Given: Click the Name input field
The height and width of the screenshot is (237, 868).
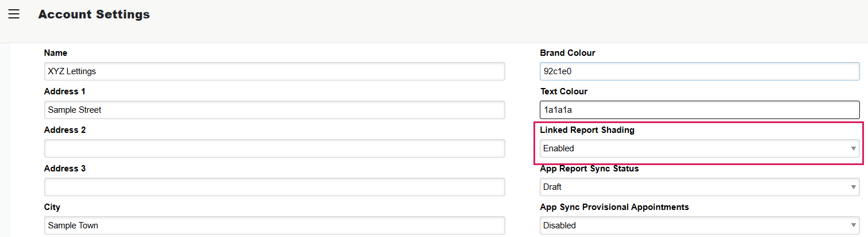Looking at the screenshot, I should (x=274, y=71).
